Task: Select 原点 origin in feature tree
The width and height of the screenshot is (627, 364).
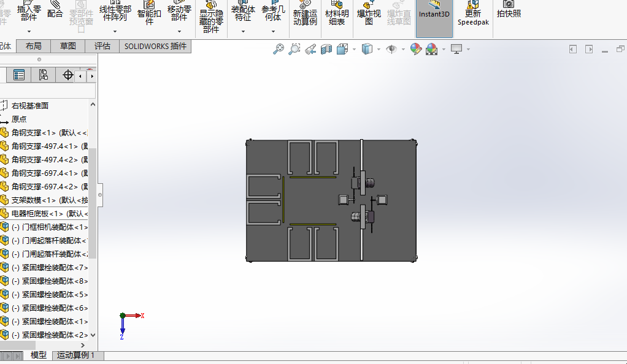Action: (19, 119)
